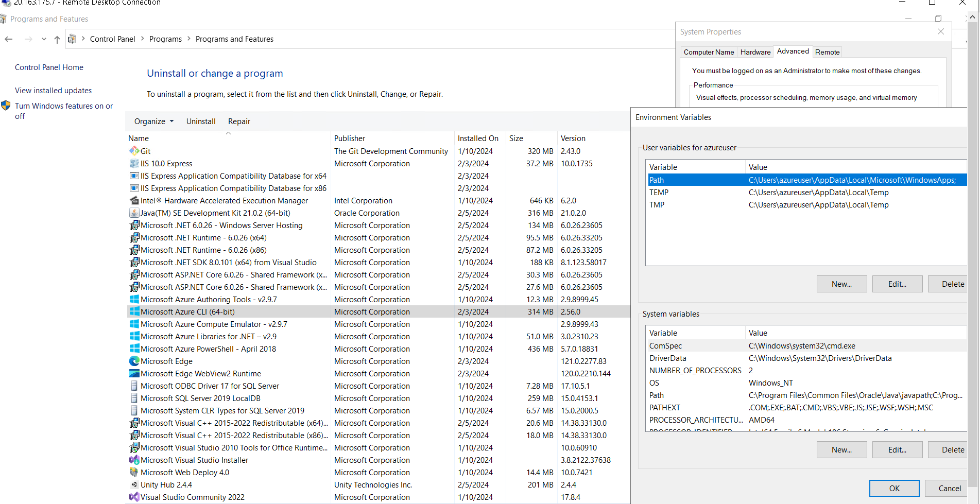980x504 pixels.
Task: Click the Visual Studio Community 2022 icon
Action: (134, 497)
